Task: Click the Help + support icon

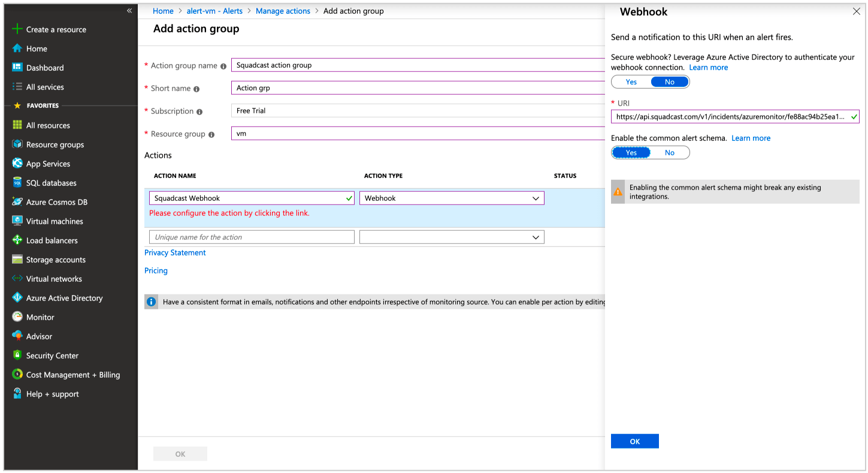Action: click(x=17, y=394)
